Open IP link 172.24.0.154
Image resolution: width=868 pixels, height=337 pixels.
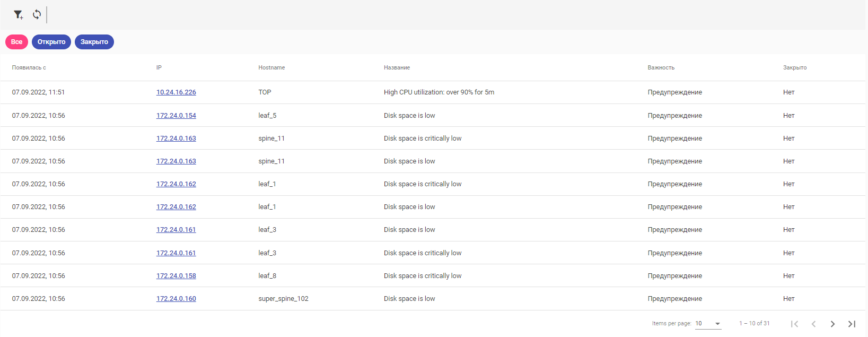176,116
